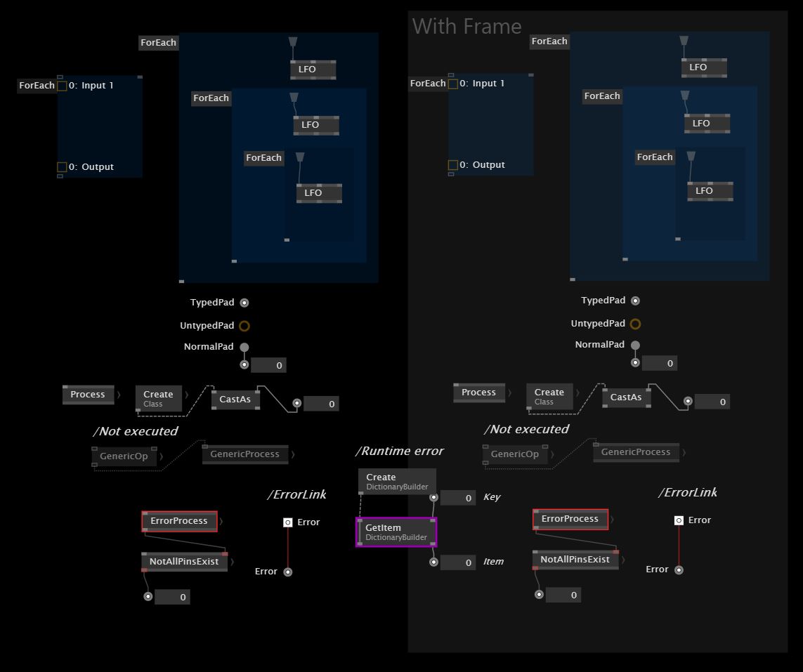Toggle the 0: Output square pin in frame
The image size is (803, 672).
[452, 165]
